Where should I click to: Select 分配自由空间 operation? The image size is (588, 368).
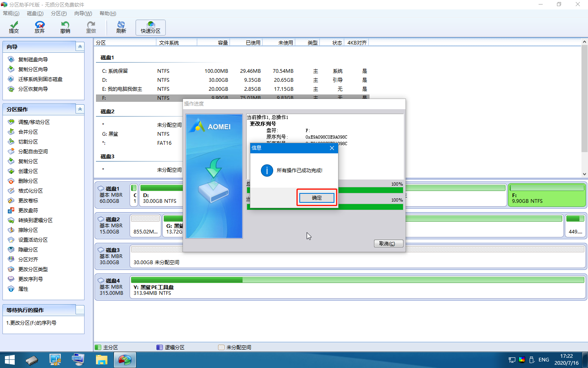pos(33,151)
